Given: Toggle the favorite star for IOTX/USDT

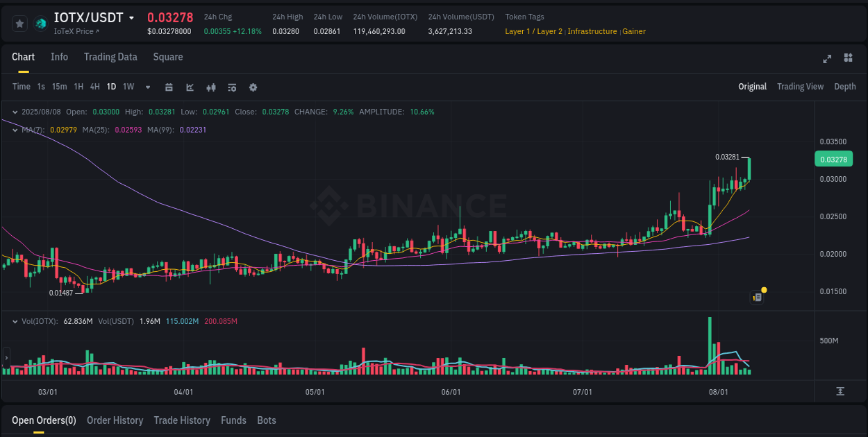Looking at the screenshot, I should [x=19, y=23].
